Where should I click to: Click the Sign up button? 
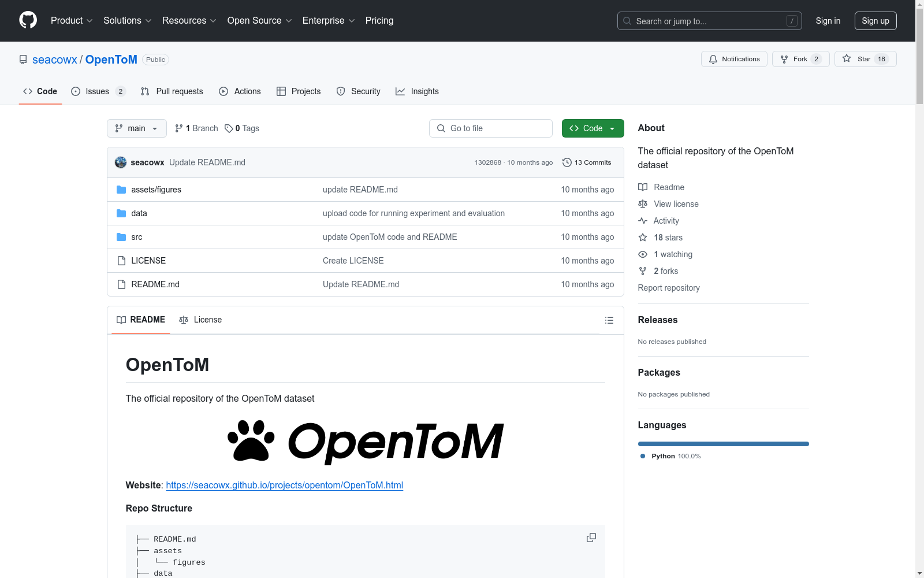875,21
